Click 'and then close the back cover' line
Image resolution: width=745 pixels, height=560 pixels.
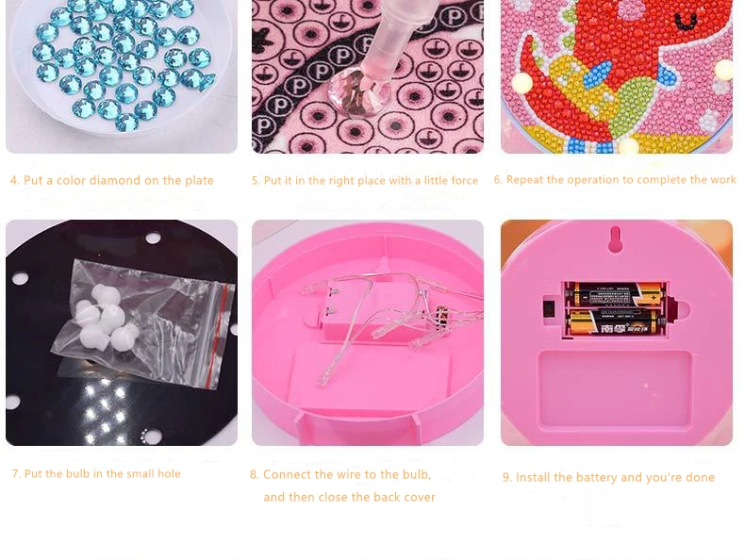349,497
